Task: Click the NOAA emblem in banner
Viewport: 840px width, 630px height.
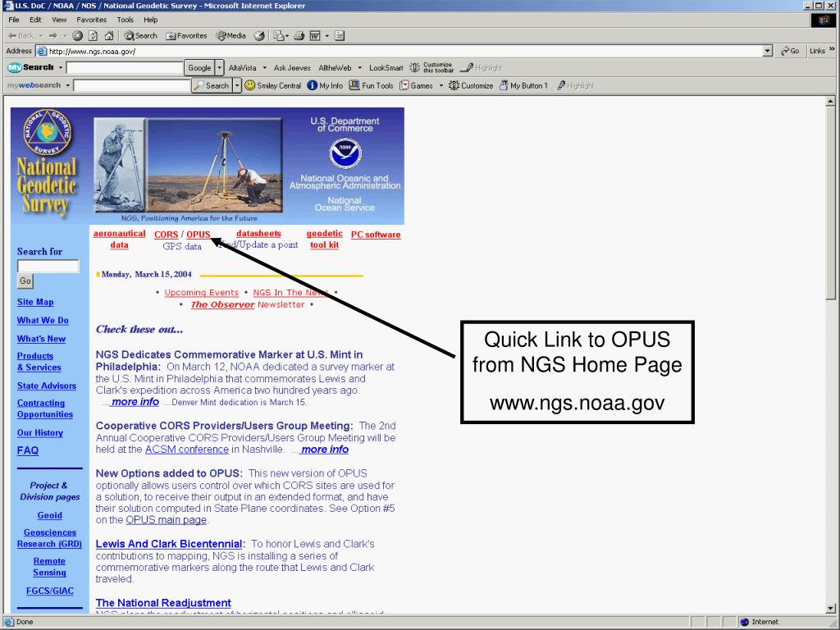Action: [x=345, y=153]
